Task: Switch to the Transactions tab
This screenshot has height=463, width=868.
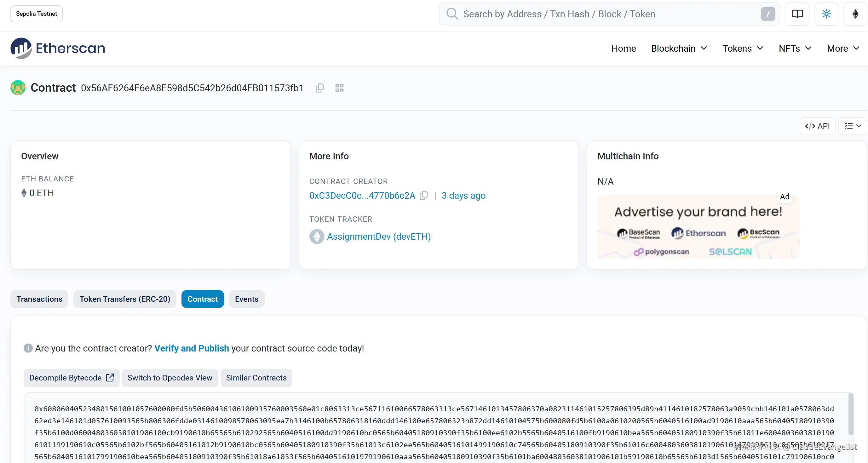Action: [x=39, y=299]
